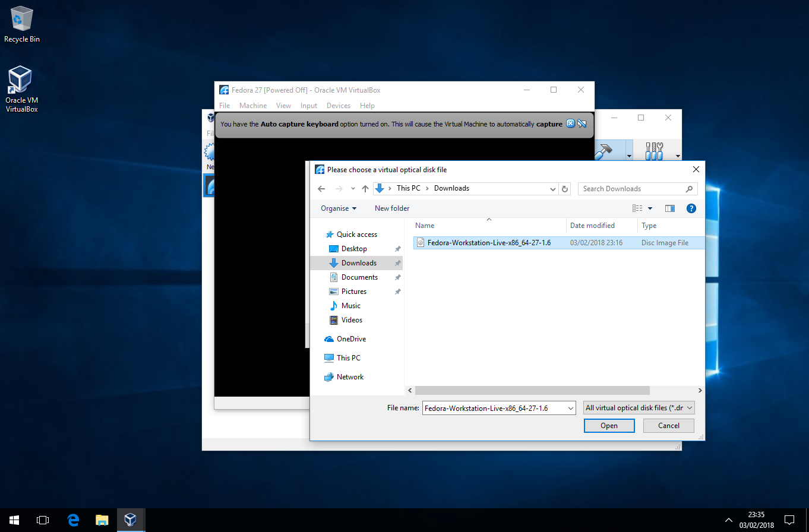Click the scroll right arrow of file list
The width and height of the screenshot is (809, 532).
[700, 391]
